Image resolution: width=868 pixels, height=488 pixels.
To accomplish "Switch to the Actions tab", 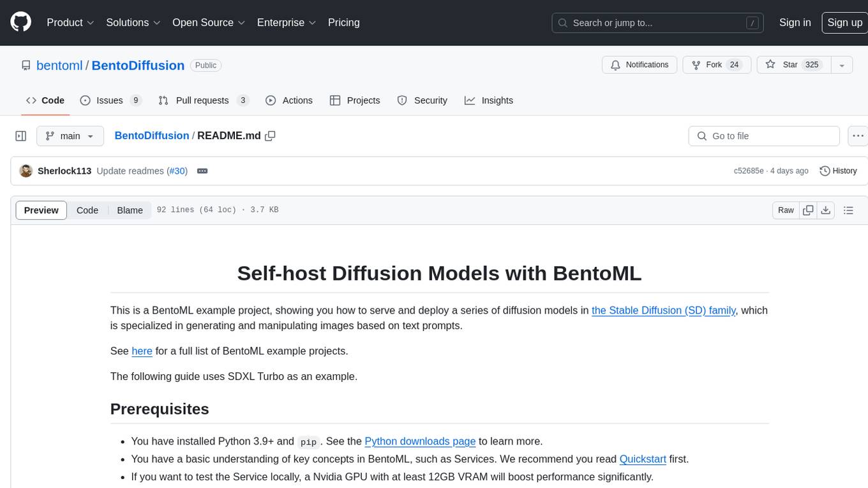I will [289, 100].
